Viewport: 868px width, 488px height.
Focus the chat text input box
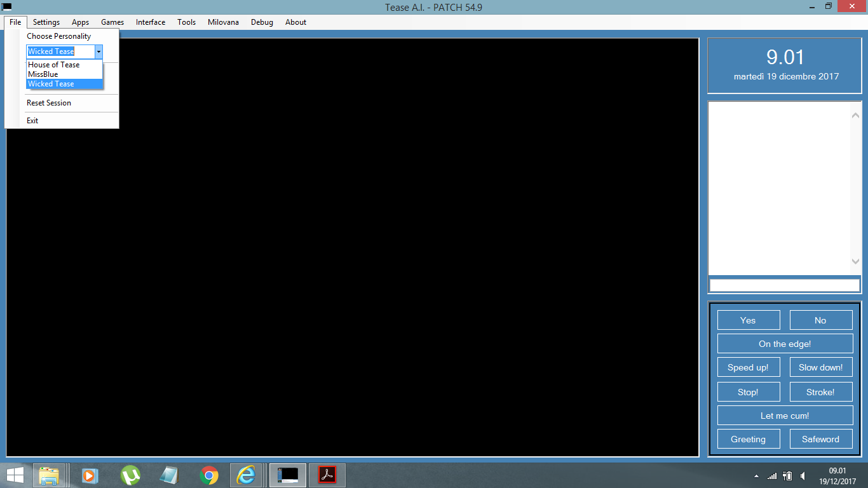[x=785, y=285]
